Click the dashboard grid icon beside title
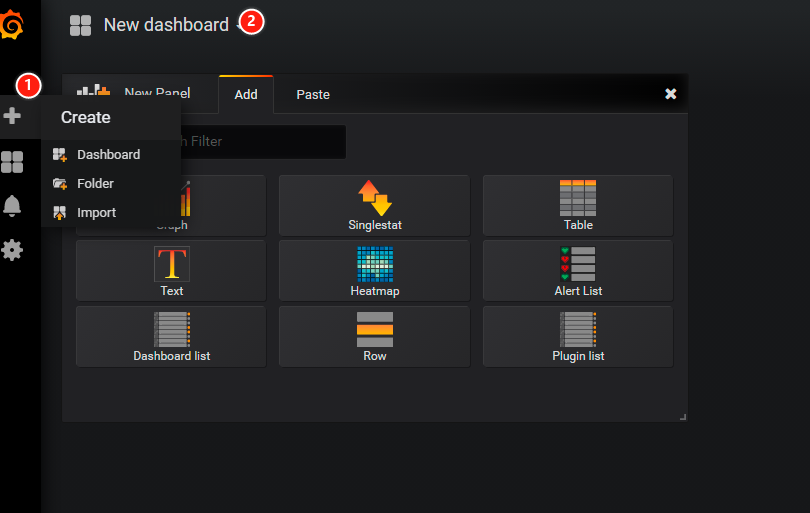The width and height of the screenshot is (810, 513). point(81,25)
